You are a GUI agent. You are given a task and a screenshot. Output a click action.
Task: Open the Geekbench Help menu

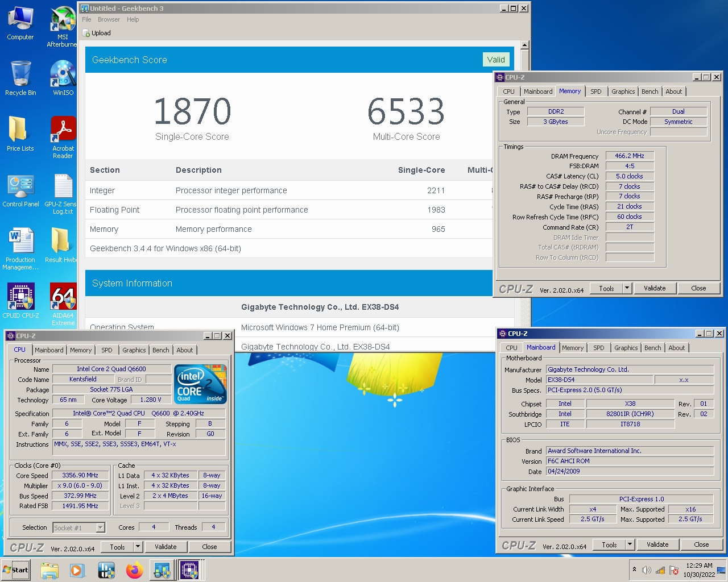pyautogui.click(x=133, y=19)
